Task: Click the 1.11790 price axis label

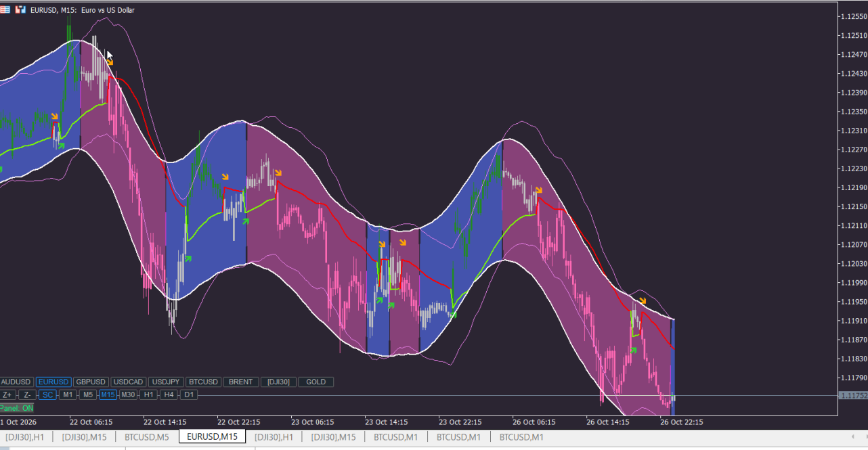Action: (x=854, y=378)
